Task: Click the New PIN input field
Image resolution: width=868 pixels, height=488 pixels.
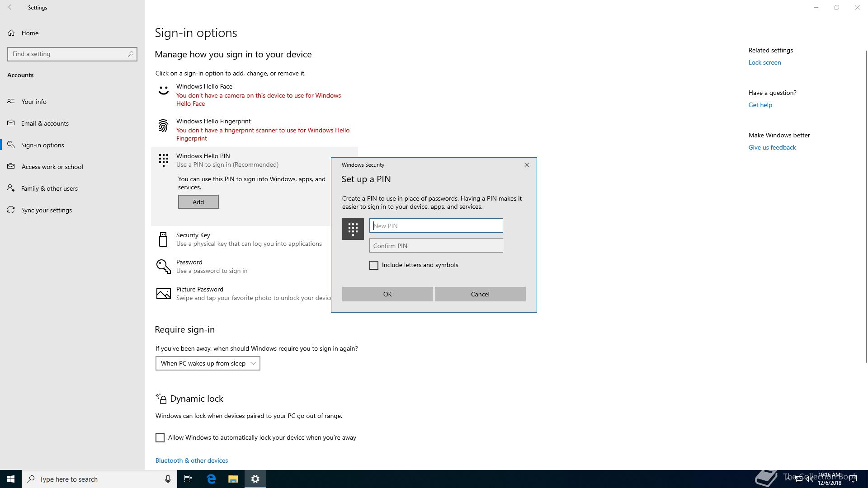Action: pos(436,225)
